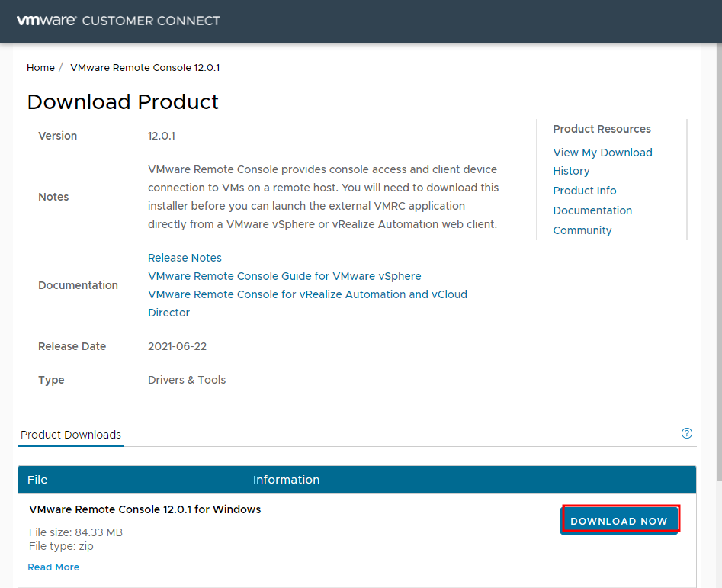The height and width of the screenshot is (588, 722).
Task: Click the release date 2021-06-22
Action: pos(178,346)
